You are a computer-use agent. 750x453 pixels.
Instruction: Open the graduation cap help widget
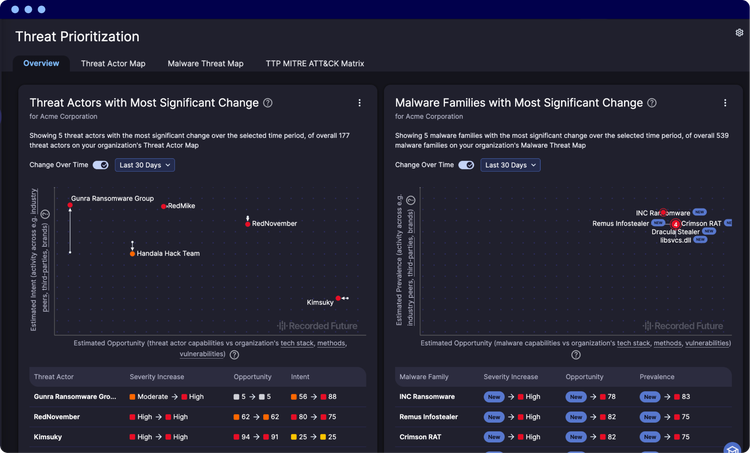point(732,449)
